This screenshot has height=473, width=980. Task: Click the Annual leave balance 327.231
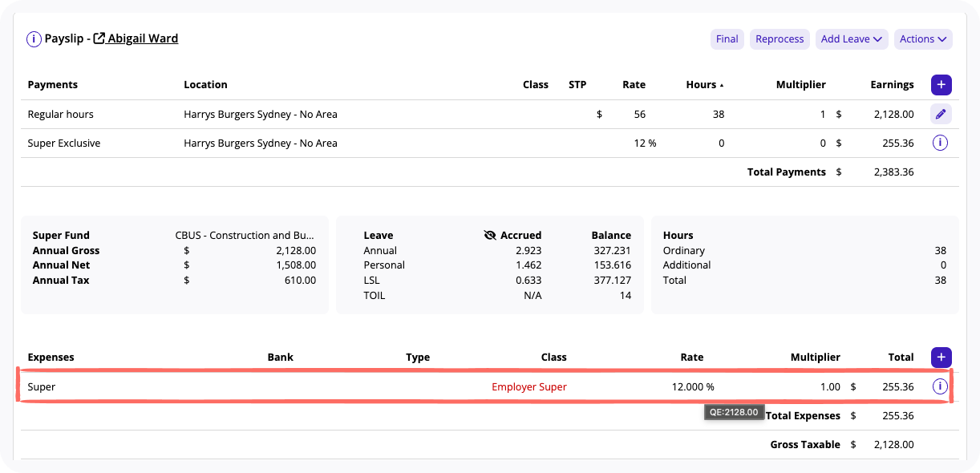[611, 250]
